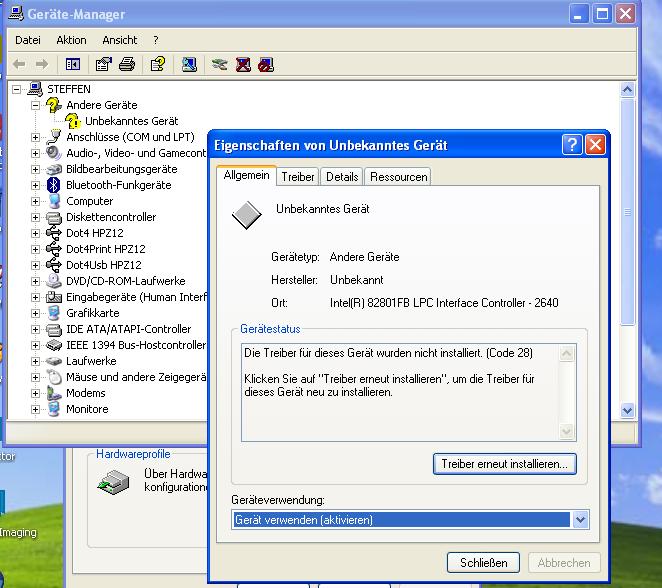The height and width of the screenshot is (588, 662).
Task: Expand the Monitore node
Action: (35, 409)
